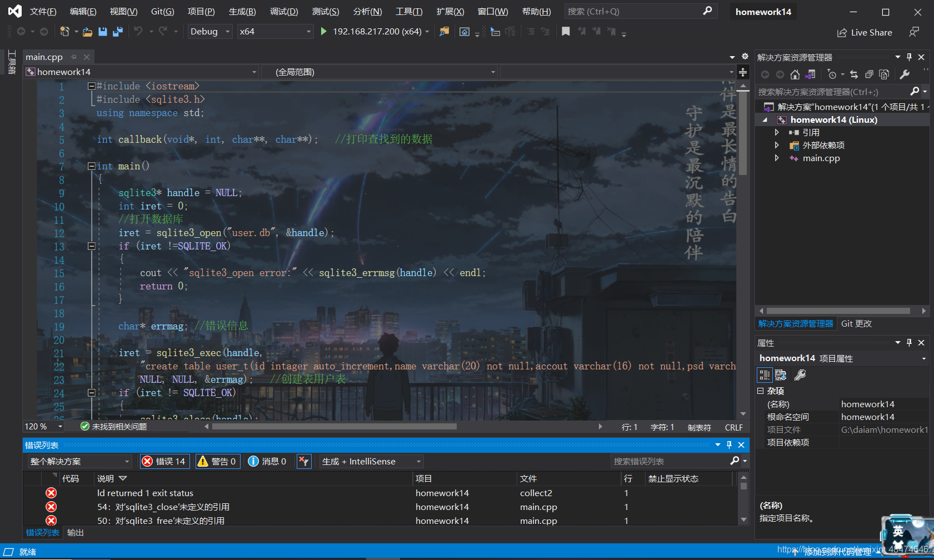Pin the Error List panel
934x560 pixels.
tap(729, 445)
